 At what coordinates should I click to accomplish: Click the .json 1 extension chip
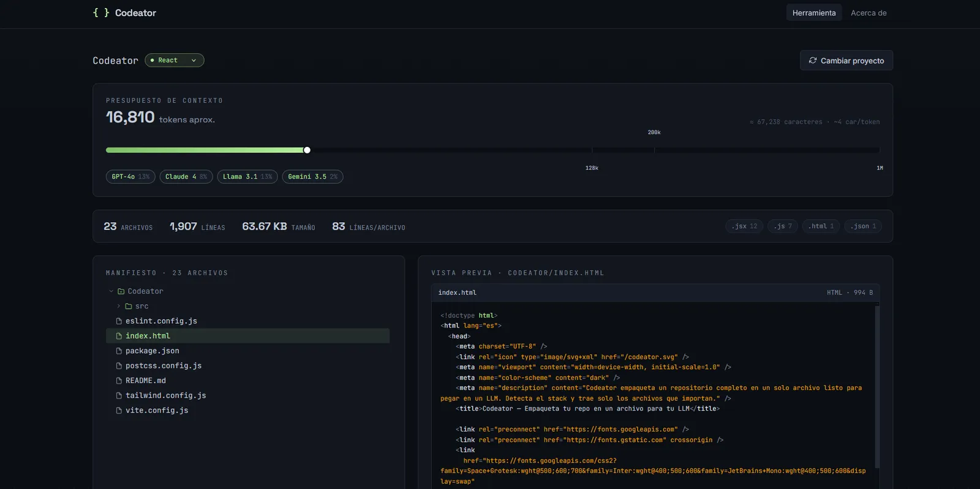pyautogui.click(x=863, y=226)
